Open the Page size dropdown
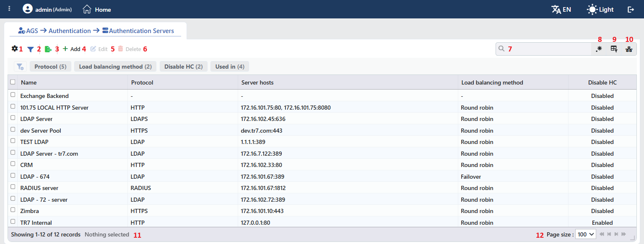 [x=586, y=234]
